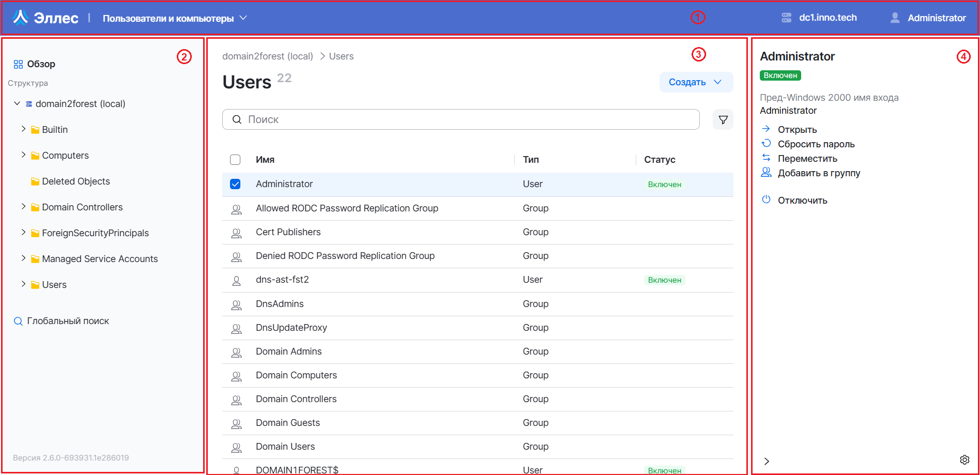Viewport: 980px width, 475px height.
Task: Open settings via the gear icon
Action: (964, 459)
